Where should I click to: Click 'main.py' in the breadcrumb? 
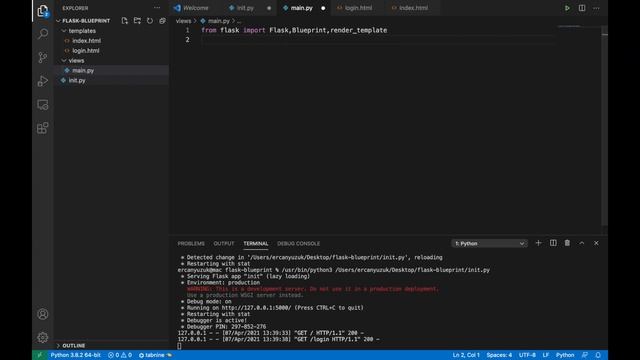point(219,21)
